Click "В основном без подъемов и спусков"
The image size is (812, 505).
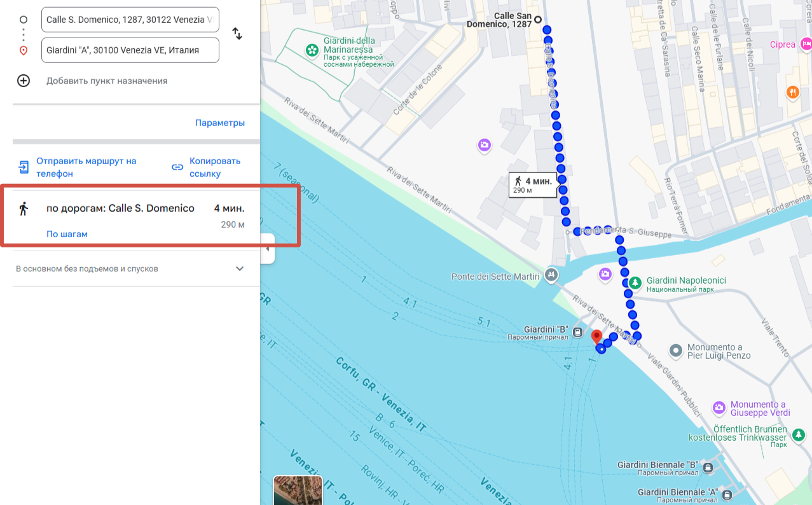[87, 268]
